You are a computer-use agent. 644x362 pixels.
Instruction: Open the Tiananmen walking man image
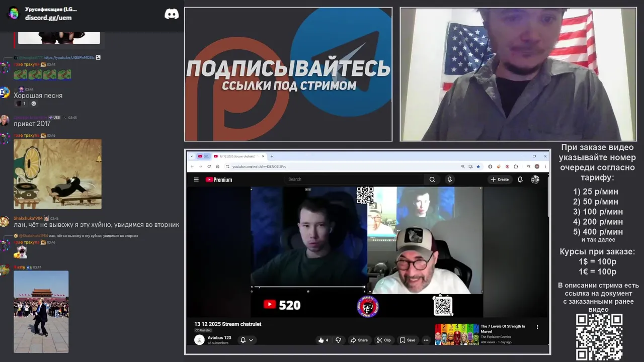pyautogui.click(x=41, y=312)
